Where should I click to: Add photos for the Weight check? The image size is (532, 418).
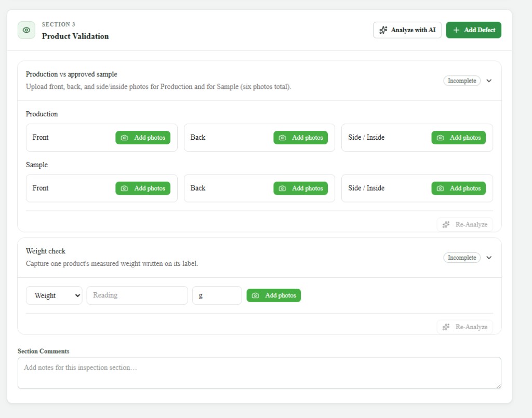[x=273, y=295]
